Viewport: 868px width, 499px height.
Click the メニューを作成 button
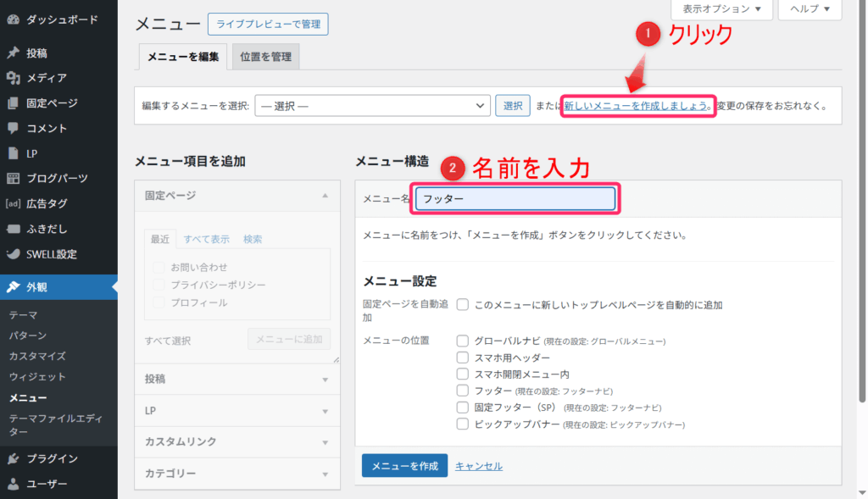(404, 466)
